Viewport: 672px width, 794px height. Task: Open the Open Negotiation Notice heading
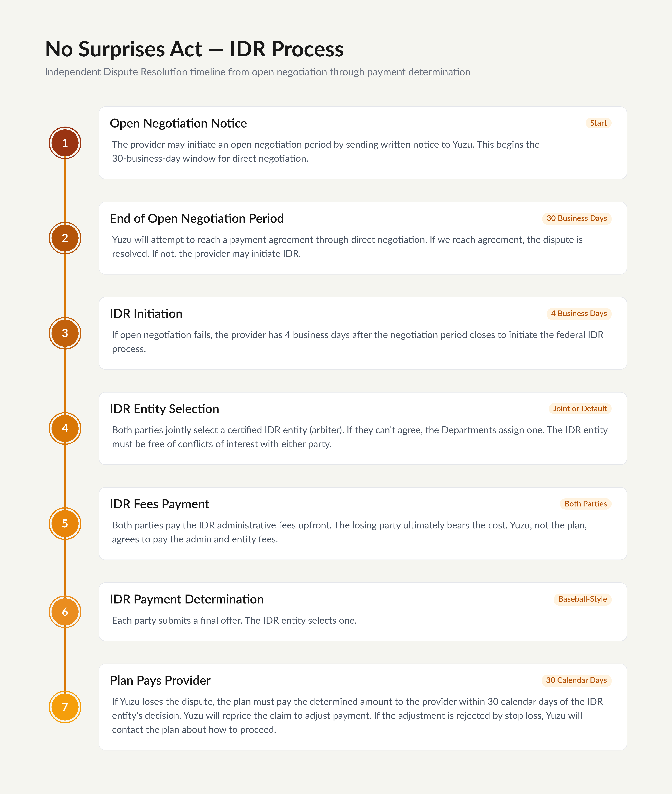[x=178, y=123]
